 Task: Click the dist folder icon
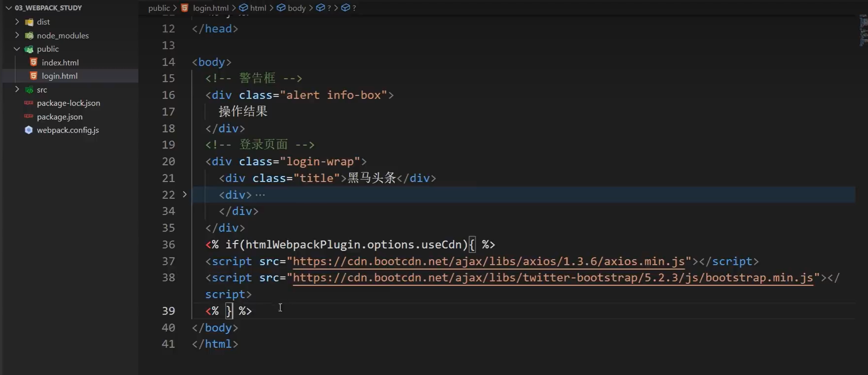(29, 22)
